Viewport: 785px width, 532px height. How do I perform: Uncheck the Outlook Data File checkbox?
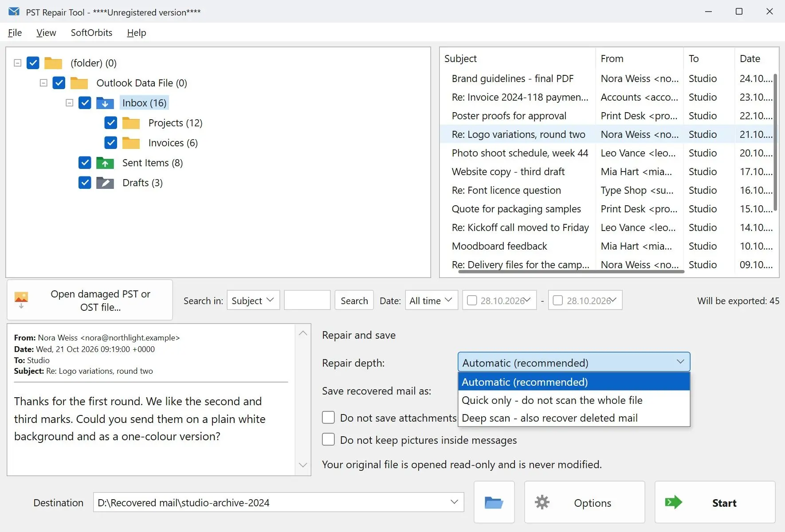(x=59, y=83)
